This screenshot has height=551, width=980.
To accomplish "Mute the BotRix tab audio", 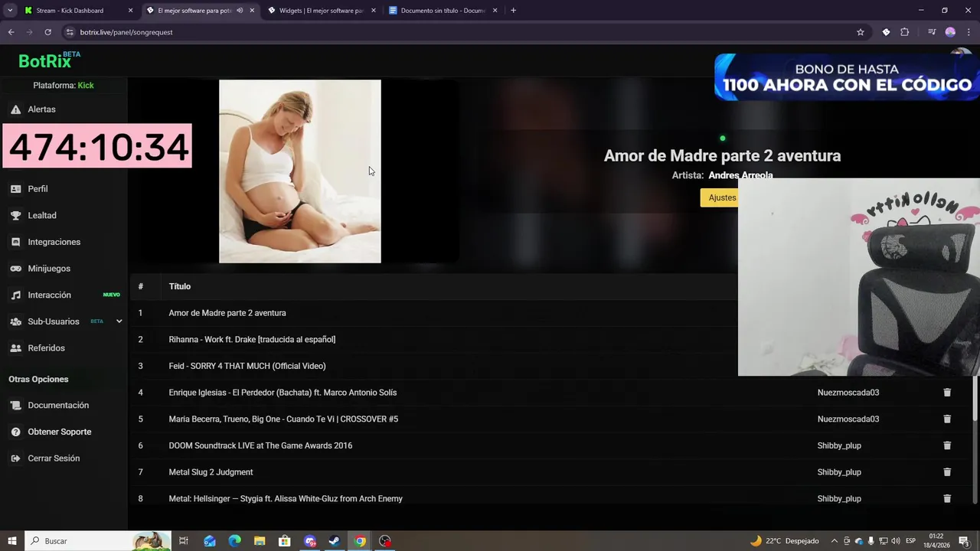I will pyautogui.click(x=240, y=11).
